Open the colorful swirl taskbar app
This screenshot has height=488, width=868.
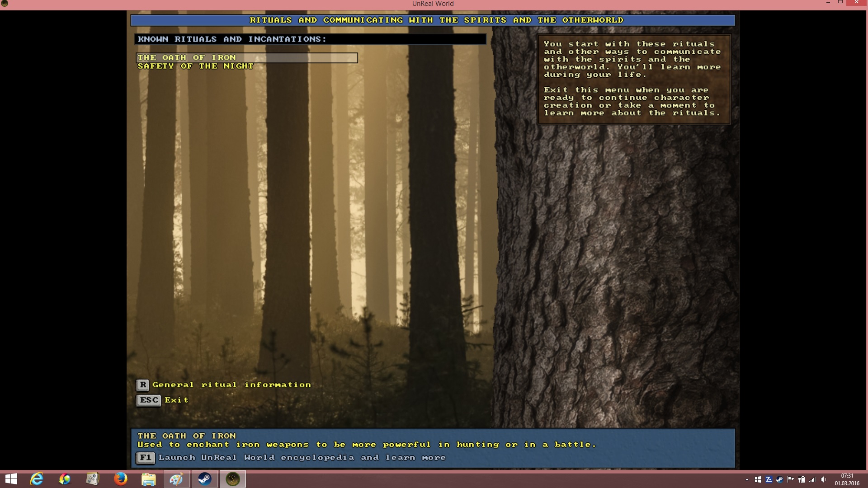pyautogui.click(x=65, y=479)
